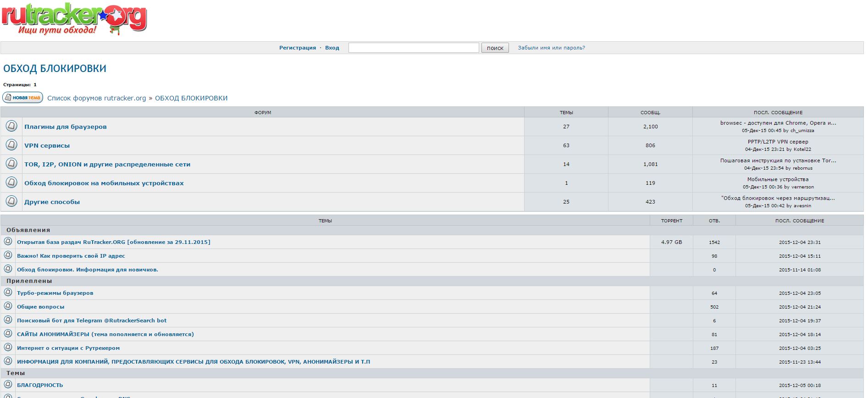Click page number 1

35,85
